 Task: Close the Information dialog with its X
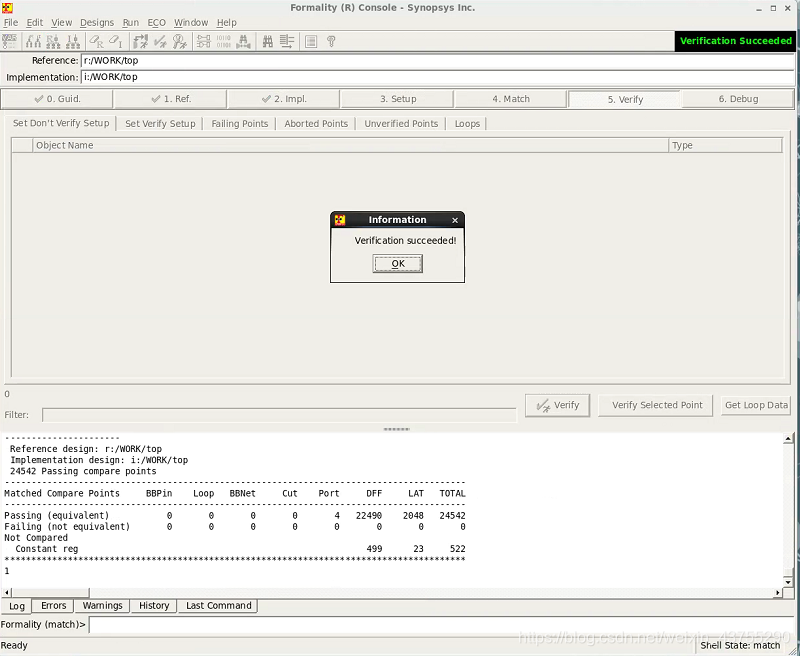[455, 220]
